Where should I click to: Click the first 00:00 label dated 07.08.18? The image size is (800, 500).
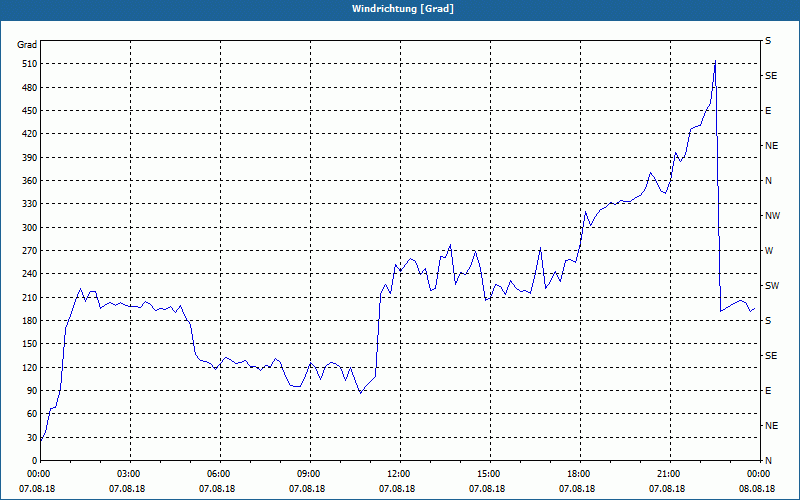40,474
